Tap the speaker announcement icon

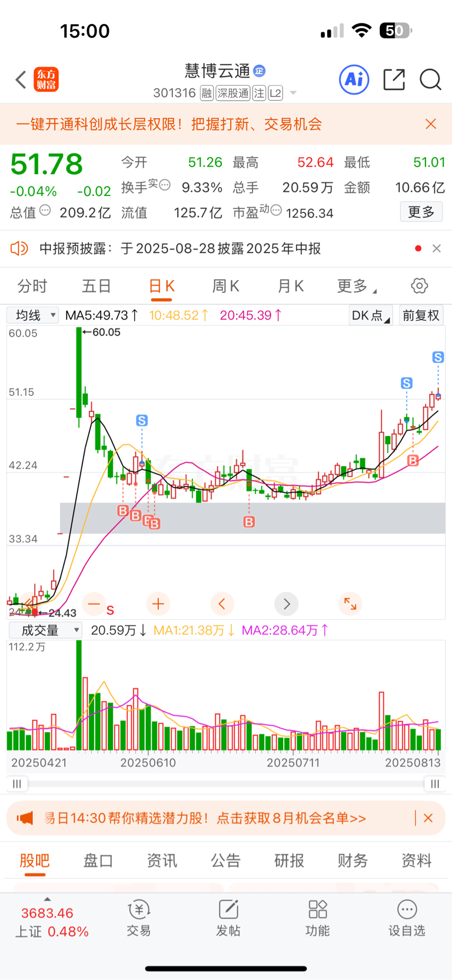[19, 248]
